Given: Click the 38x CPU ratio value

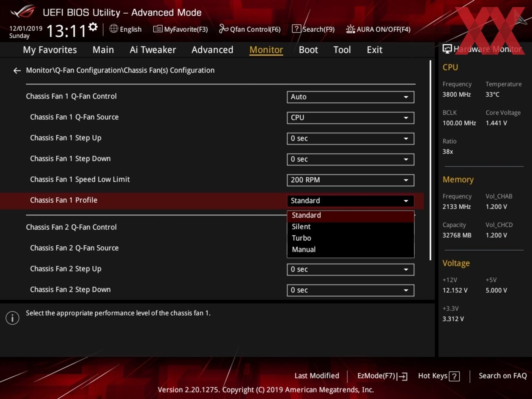Looking at the screenshot, I should (x=448, y=152).
